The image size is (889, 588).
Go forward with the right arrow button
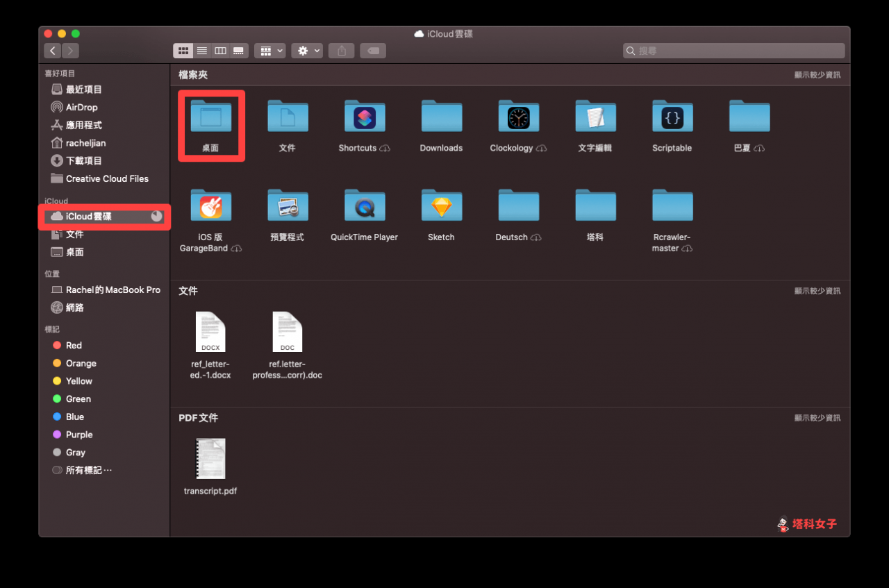pos(70,51)
